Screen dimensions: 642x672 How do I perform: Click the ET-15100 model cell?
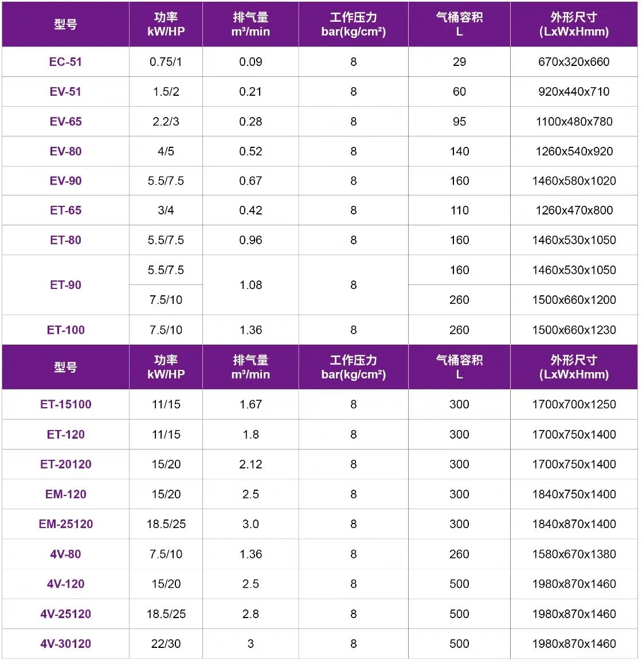[x=65, y=404]
